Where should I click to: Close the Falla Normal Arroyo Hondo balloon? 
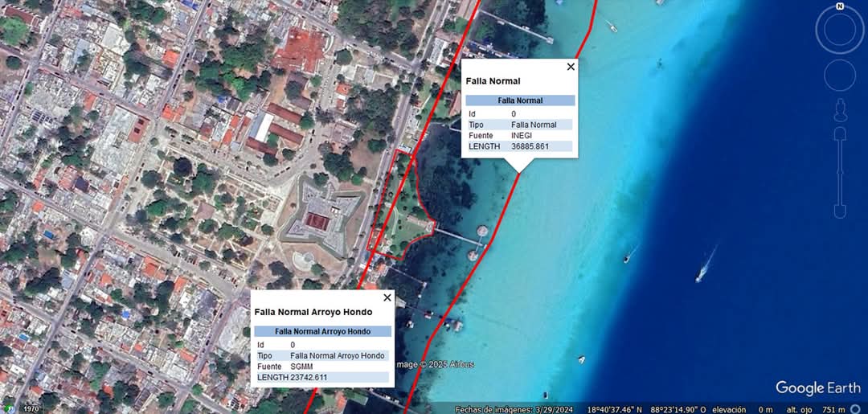[387, 297]
